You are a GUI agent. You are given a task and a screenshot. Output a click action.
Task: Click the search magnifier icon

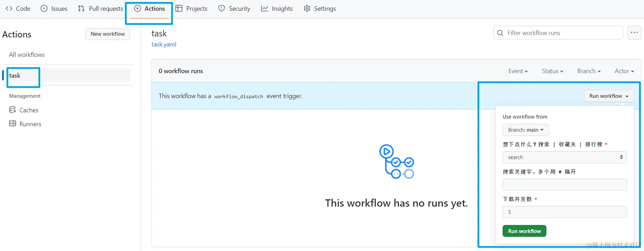pos(500,33)
